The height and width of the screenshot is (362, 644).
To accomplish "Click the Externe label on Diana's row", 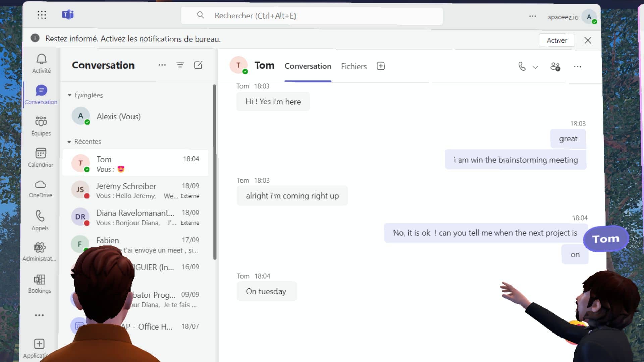I will (190, 223).
